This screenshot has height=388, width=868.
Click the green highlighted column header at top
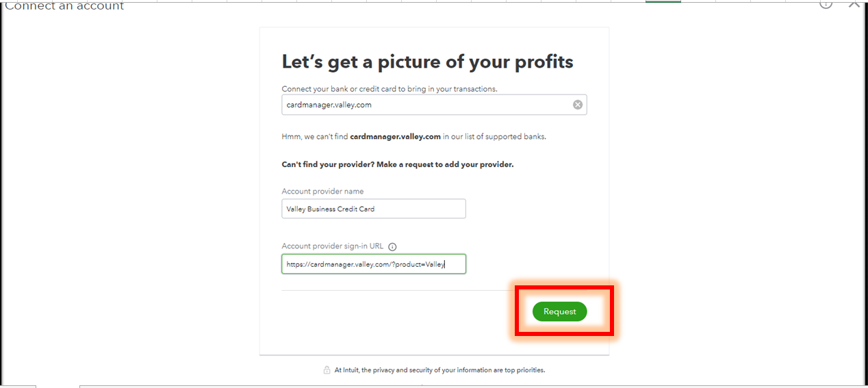pos(663,1)
